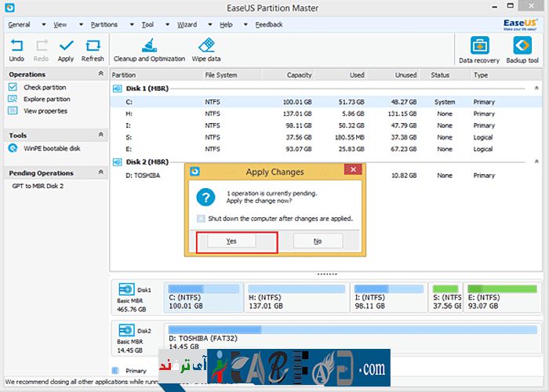Click the WinPE bootable disk item
This screenshot has width=549, height=392.
click(52, 148)
